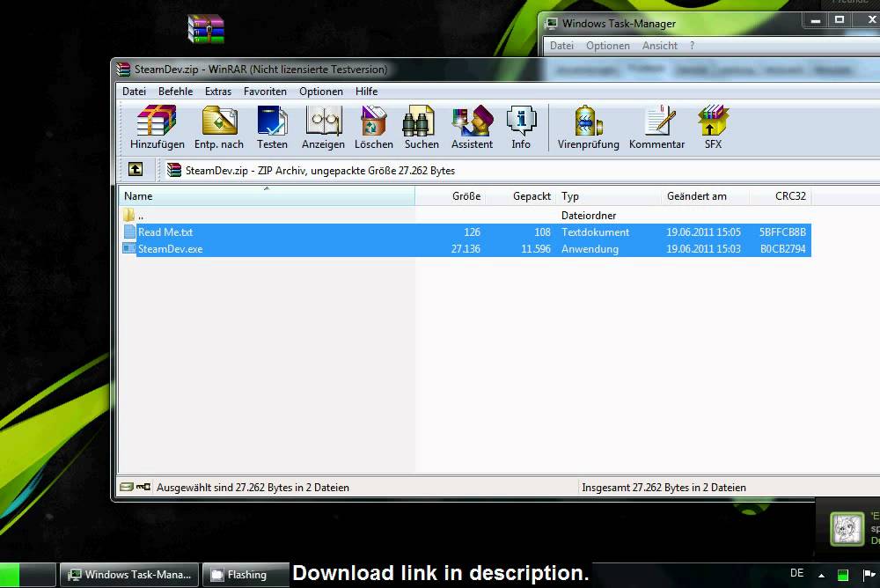Click the Hinzufügen toolbar icon
This screenshot has height=588, width=880.
157,127
